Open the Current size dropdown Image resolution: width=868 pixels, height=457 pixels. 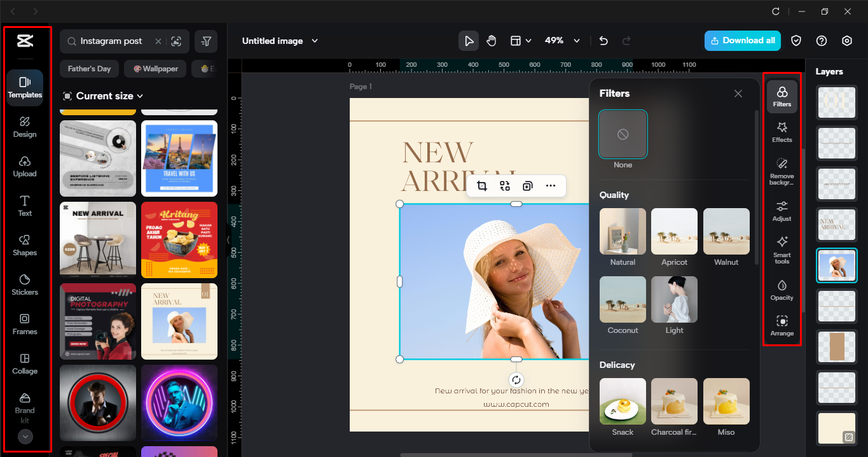tap(102, 95)
